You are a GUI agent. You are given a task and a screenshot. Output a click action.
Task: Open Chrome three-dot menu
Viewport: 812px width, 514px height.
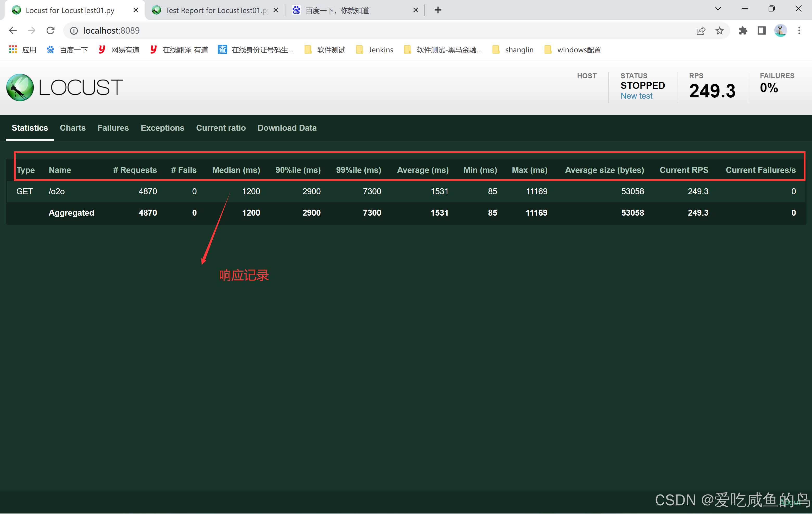pyautogui.click(x=799, y=31)
